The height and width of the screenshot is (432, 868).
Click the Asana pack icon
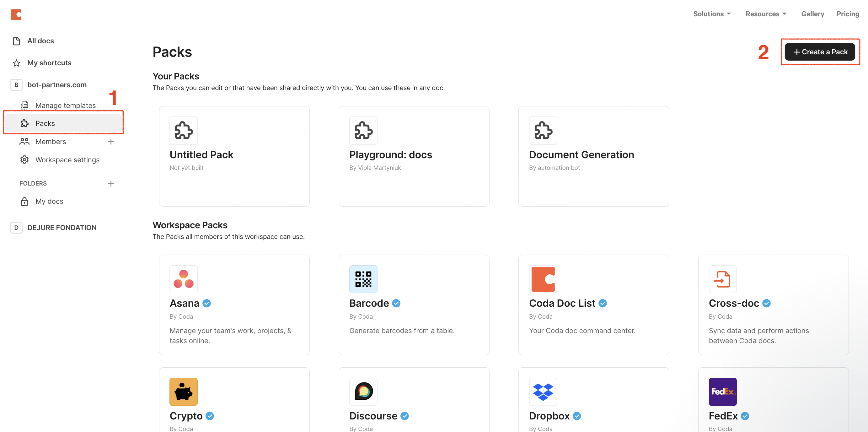[x=183, y=279]
